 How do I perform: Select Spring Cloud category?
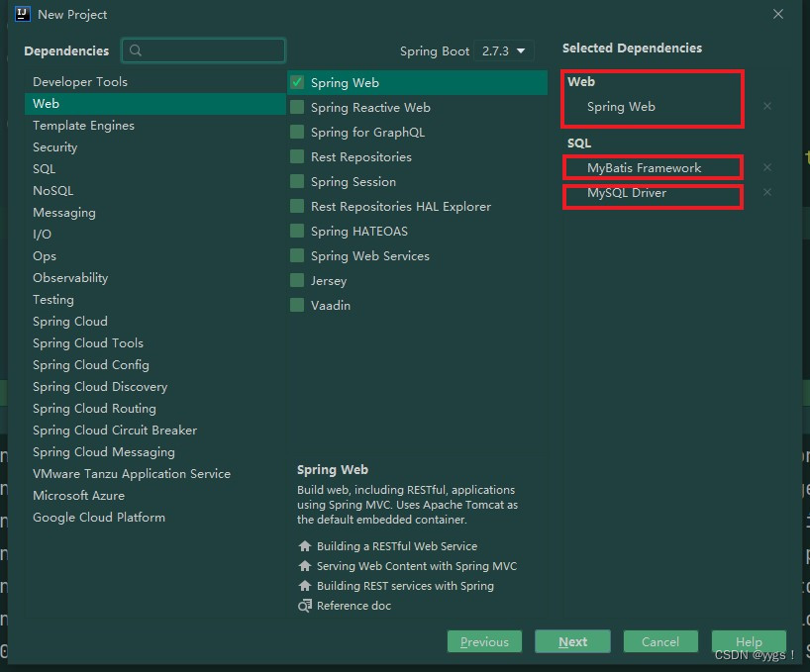click(155, 321)
